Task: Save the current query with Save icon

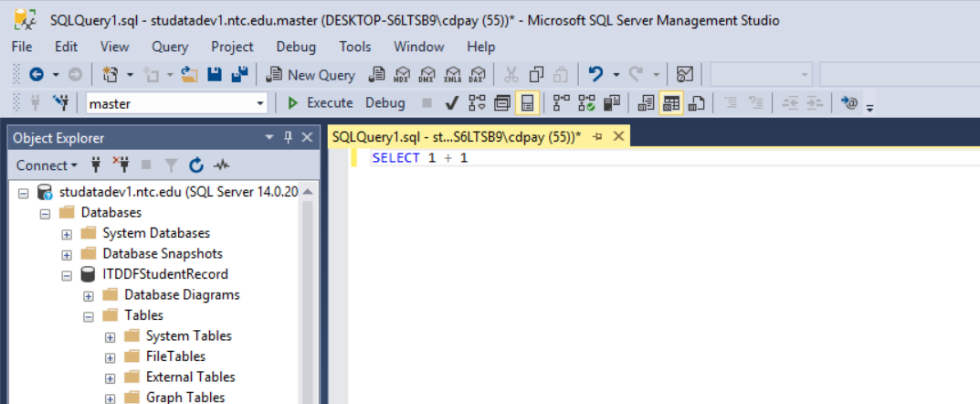Action: (215, 75)
